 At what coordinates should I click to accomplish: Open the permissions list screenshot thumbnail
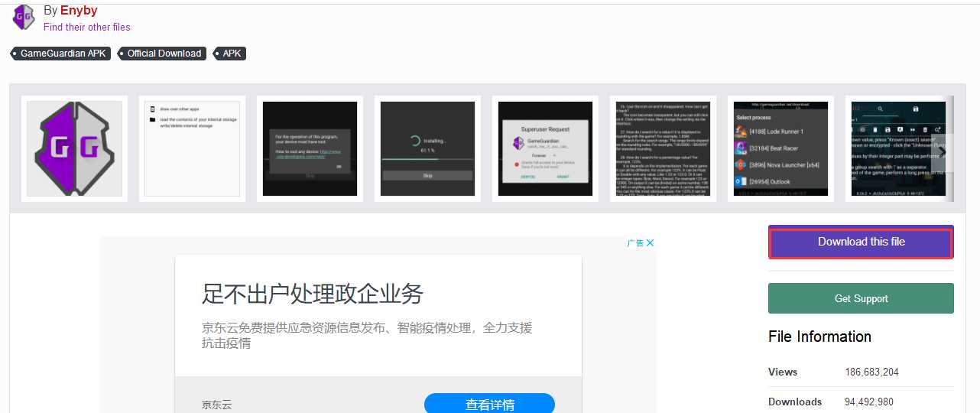pos(192,148)
